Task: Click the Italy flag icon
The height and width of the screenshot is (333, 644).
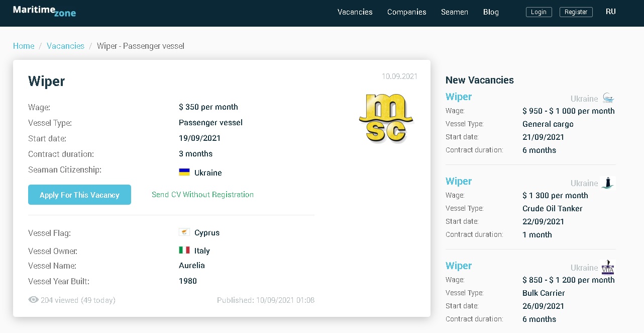Action: pyautogui.click(x=184, y=250)
